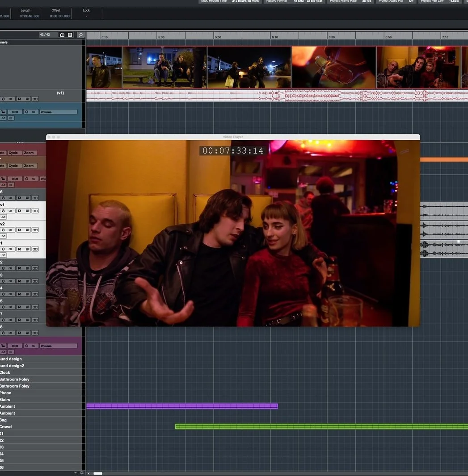Select the video thumbnail of two people on a bench
This screenshot has height=476, width=468.
(x=164, y=67)
